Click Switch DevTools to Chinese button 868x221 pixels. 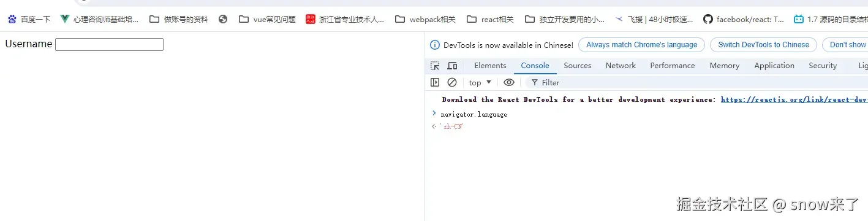763,45
